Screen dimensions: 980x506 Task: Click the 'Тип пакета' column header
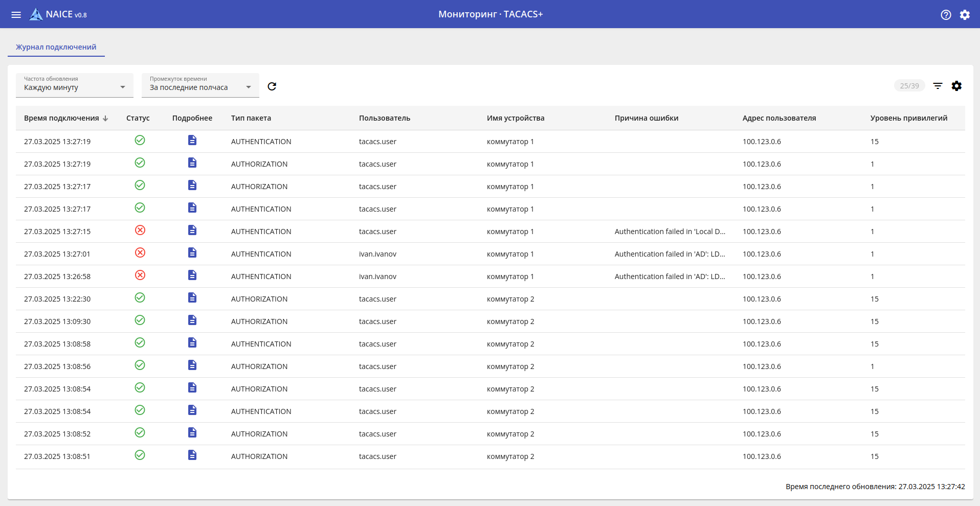coord(251,118)
